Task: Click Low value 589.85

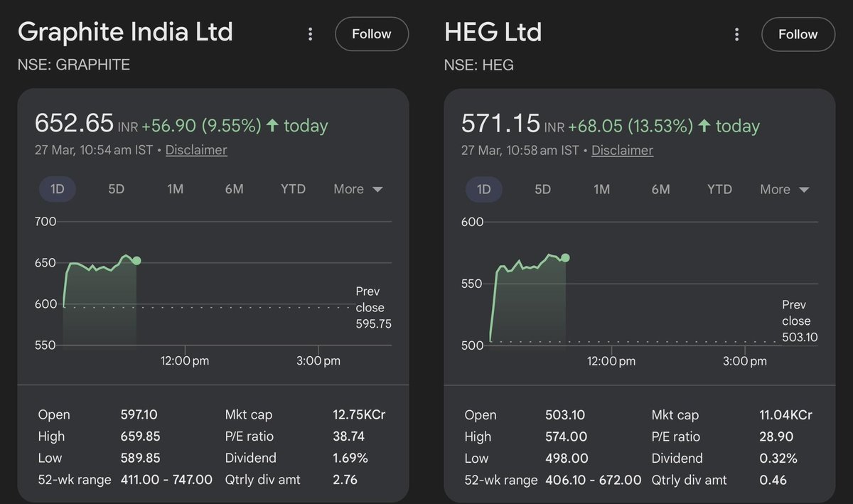Action: pyautogui.click(x=139, y=458)
